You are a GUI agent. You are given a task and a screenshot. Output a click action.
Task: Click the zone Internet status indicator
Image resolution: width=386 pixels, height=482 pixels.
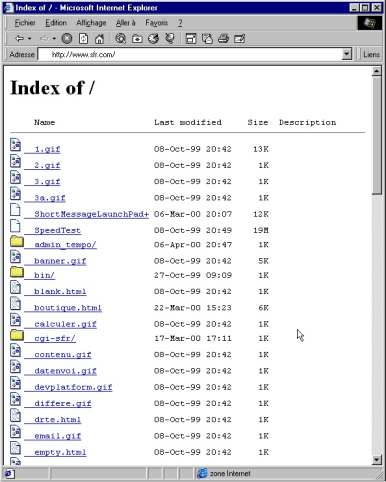coord(224,473)
